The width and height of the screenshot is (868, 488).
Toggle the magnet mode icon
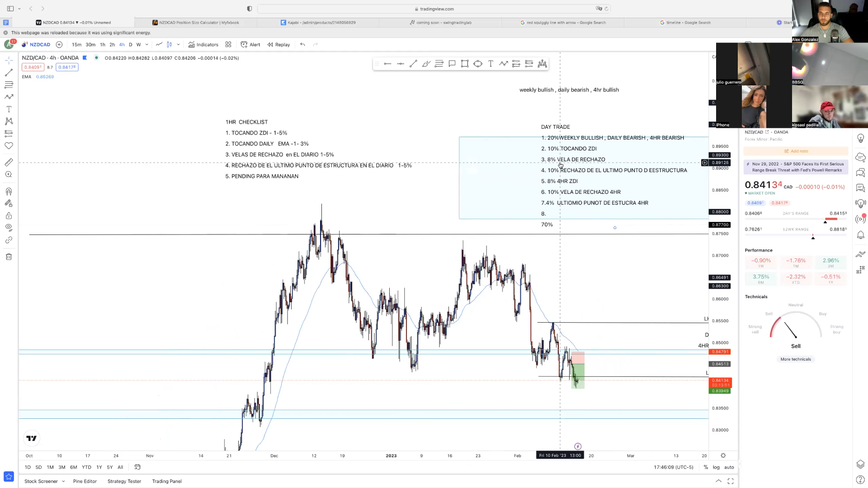click(9, 192)
